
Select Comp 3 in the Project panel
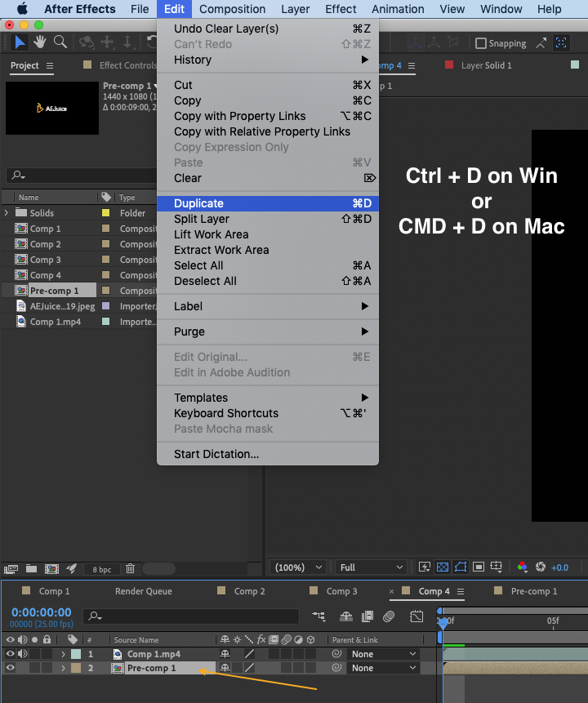pos(45,260)
